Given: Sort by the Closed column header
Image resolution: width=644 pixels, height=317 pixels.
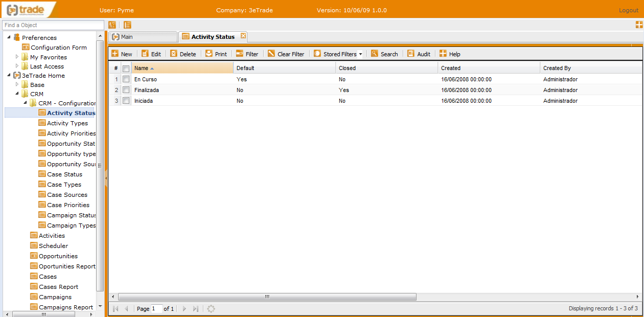Looking at the screenshot, I should (386, 68).
